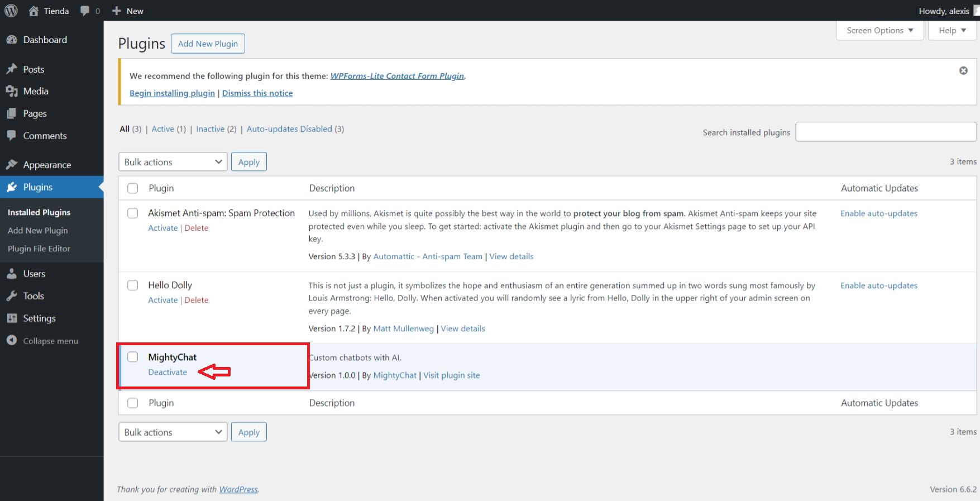Viewport: 980px width, 501px height.
Task: Click Begin installing plugin link
Action: tap(172, 93)
